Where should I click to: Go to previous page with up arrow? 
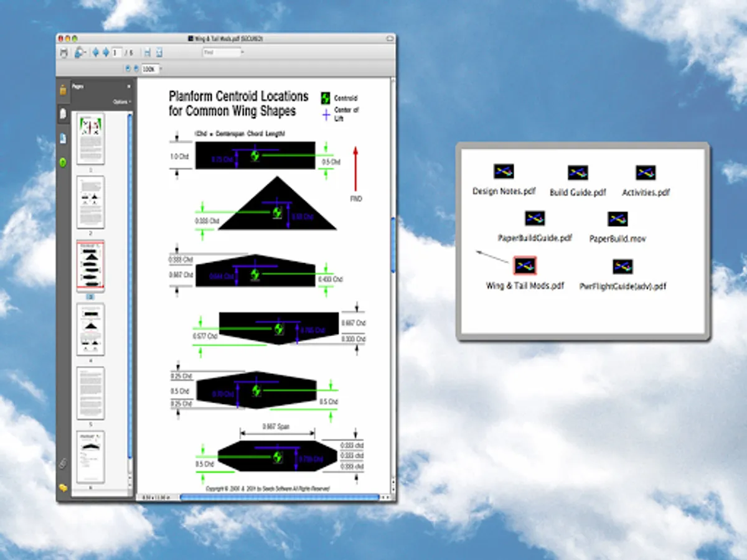(x=95, y=53)
